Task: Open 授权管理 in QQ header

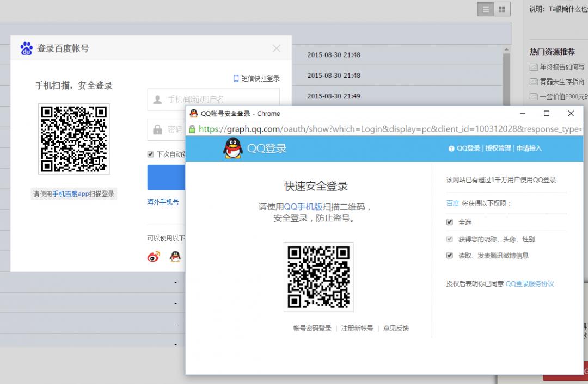Action: coord(498,148)
